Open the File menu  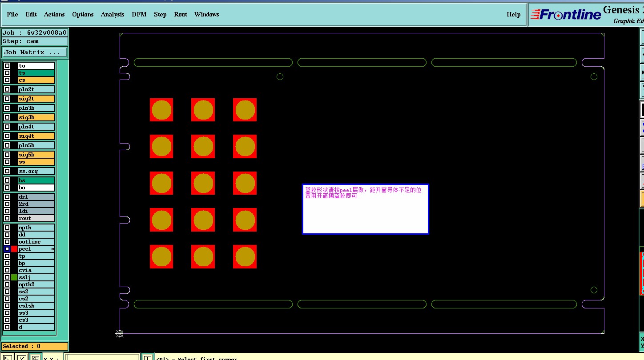12,14
